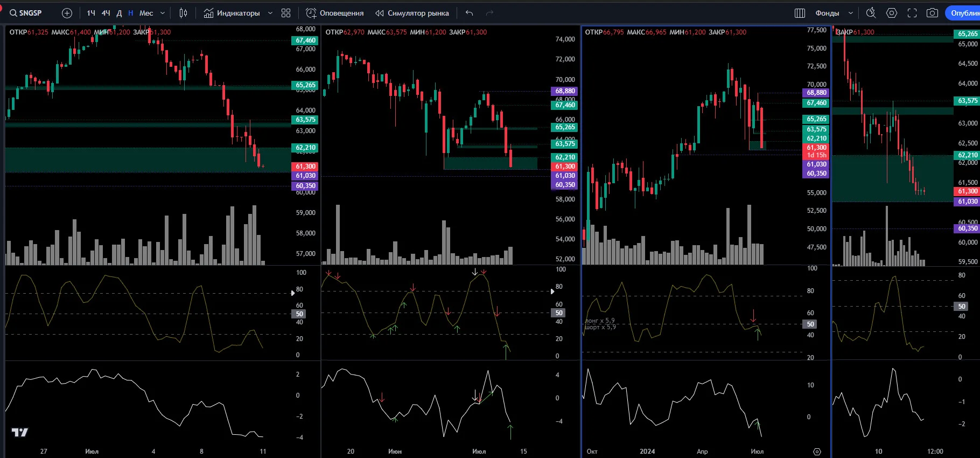980x458 pixels.
Task: Select the Н weekly timeframe
Action: coord(130,13)
